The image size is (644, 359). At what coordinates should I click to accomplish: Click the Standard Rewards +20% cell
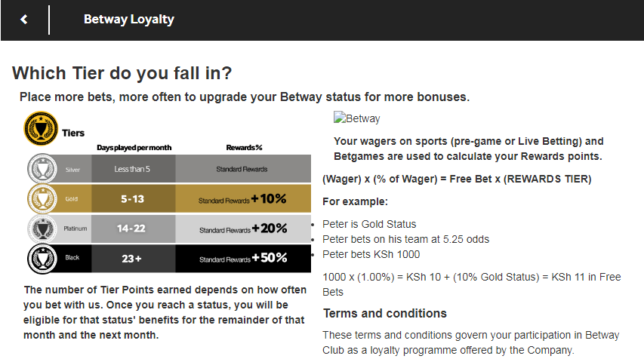coord(243,229)
